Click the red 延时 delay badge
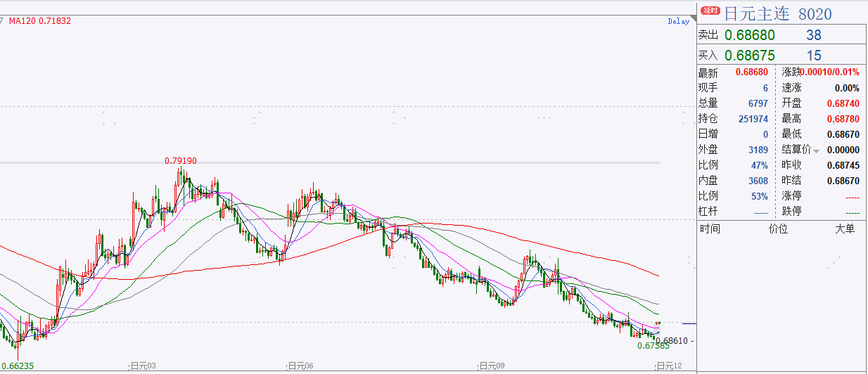Image resolution: width=868 pixels, height=374 pixels. coord(710,11)
